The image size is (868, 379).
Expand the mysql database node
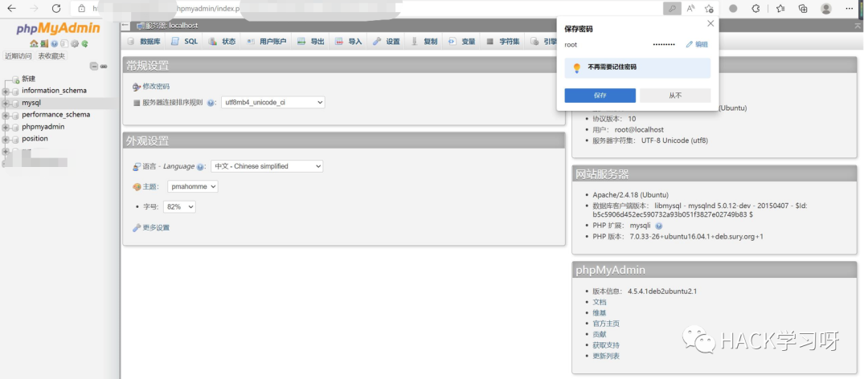[x=6, y=104]
